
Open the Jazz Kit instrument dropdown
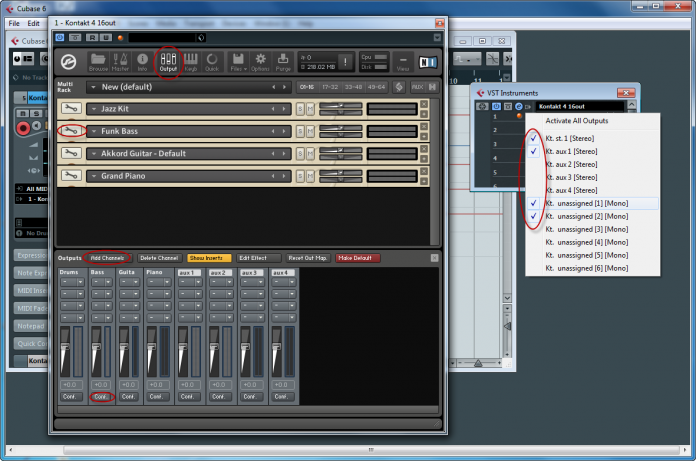(x=94, y=109)
